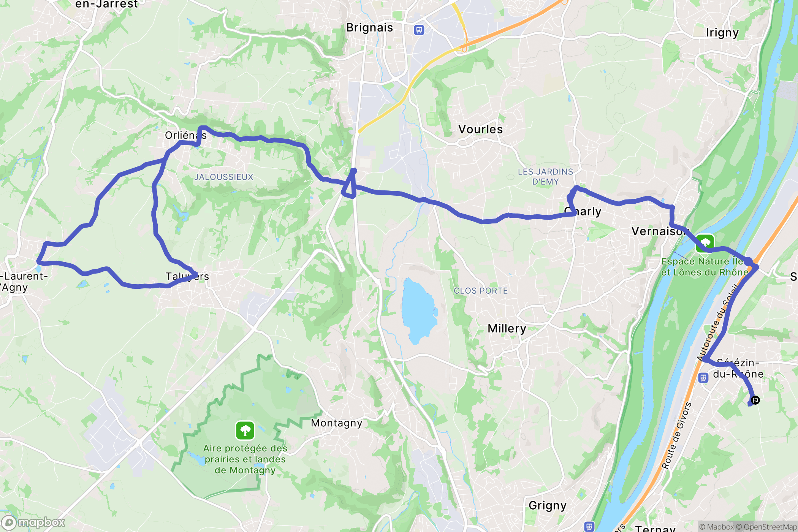798x532 pixels.
Task: Click the route finish flag marker
Action: [x=755, y=400]
